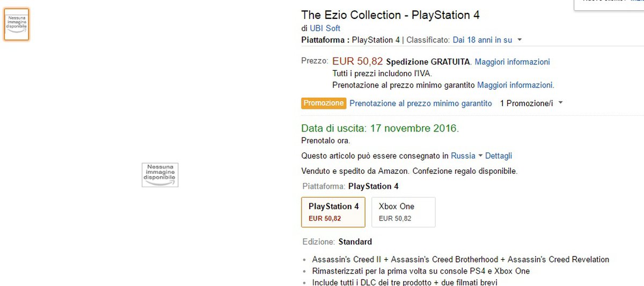Click the large red EUR 50,82 price

tap(357, 61)
